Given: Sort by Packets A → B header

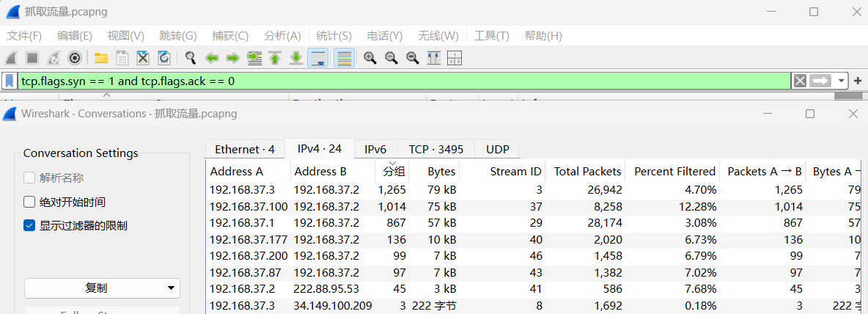Looking at the screenshot, I should 763,172.
